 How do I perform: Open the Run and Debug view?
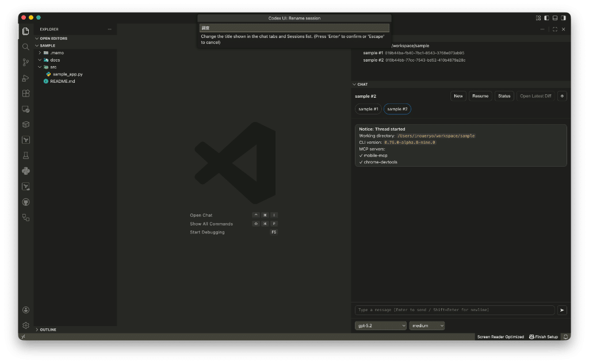click(x=25, y=78)
